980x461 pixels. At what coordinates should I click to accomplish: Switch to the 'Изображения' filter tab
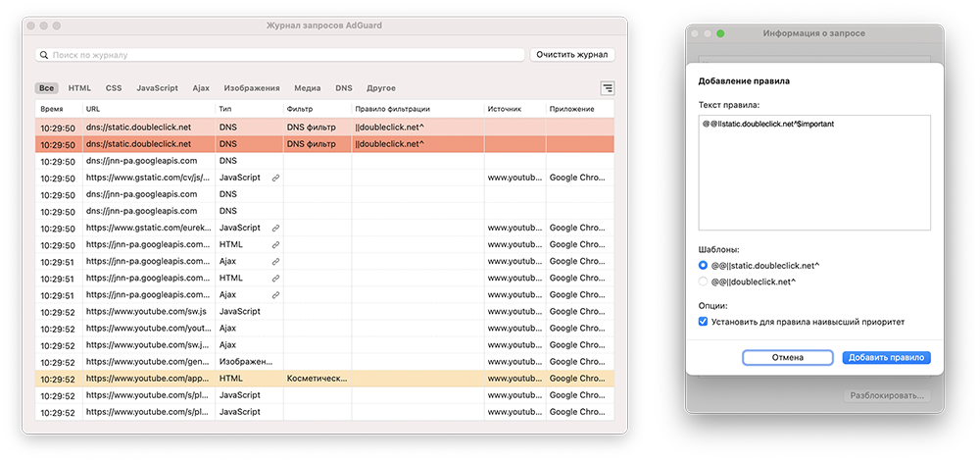coord(252,88)
